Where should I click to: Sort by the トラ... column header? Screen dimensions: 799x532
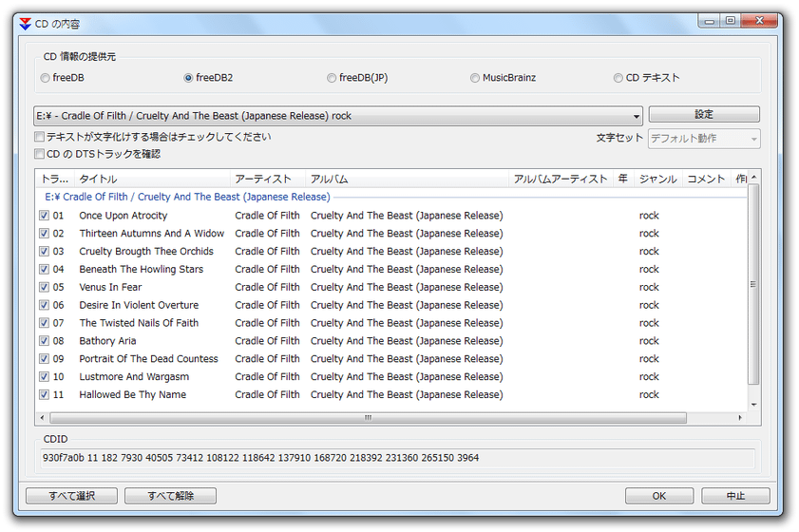click(55, 179)
